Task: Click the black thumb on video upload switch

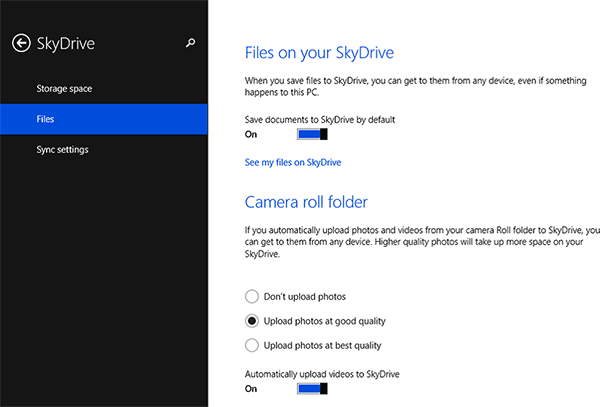Action: (x=324, y=389)
